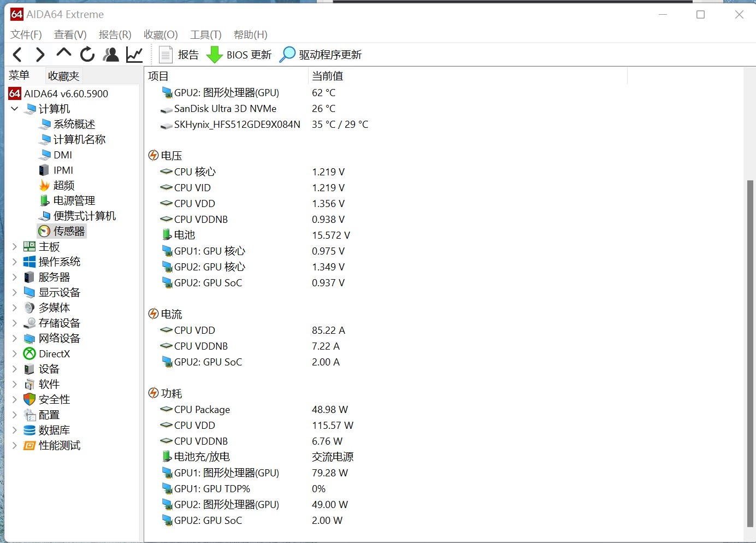
Task: Select the 传感器 gauge icon
Action: 45,231
